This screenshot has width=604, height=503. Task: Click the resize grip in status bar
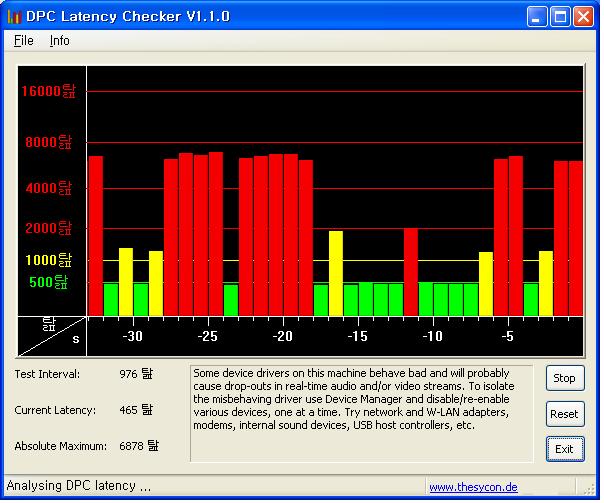[589, 489]
